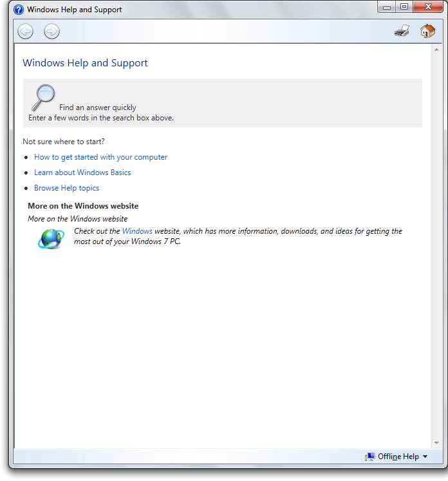Viewport: 448px width, 481px height.
Task: Click 'Enter a few words in the search box above.'
Action: pos(101,118)
